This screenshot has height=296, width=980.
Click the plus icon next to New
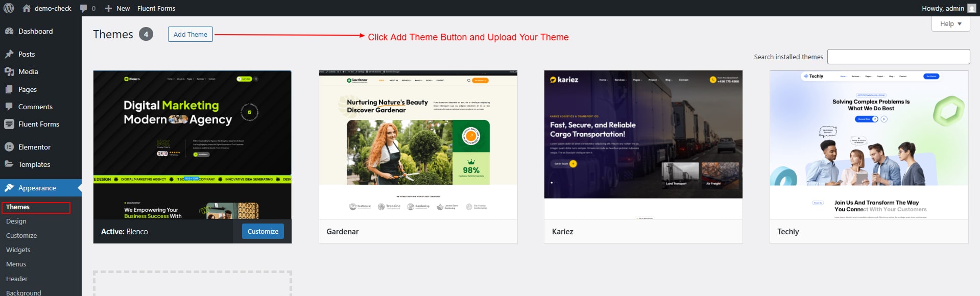click(108, 8)
